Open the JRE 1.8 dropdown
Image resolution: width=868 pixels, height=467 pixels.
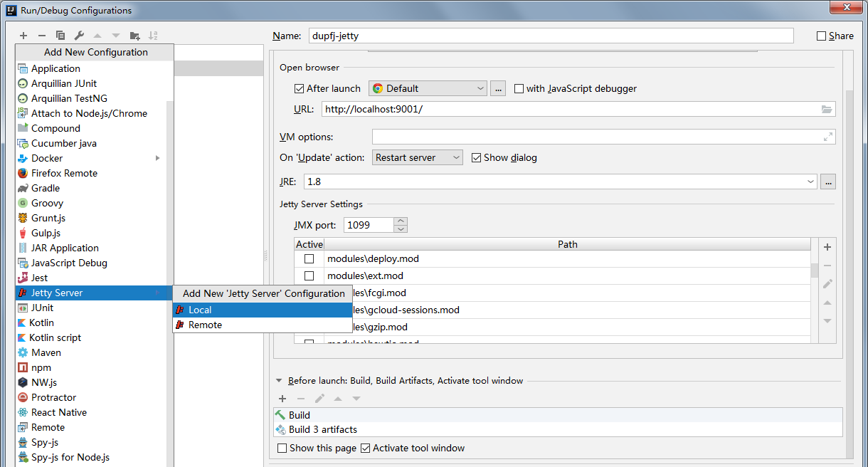pos(560,182)
